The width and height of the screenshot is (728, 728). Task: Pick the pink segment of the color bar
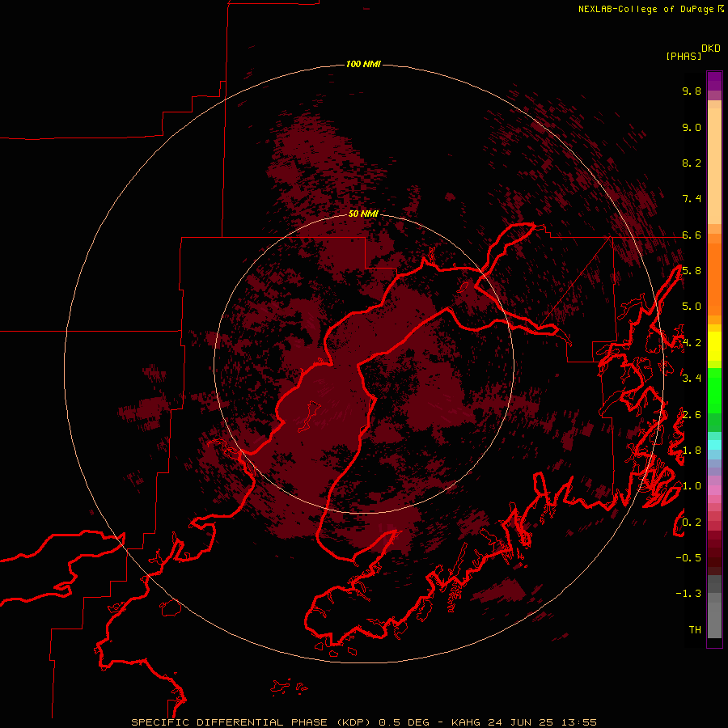pos(714,490)
